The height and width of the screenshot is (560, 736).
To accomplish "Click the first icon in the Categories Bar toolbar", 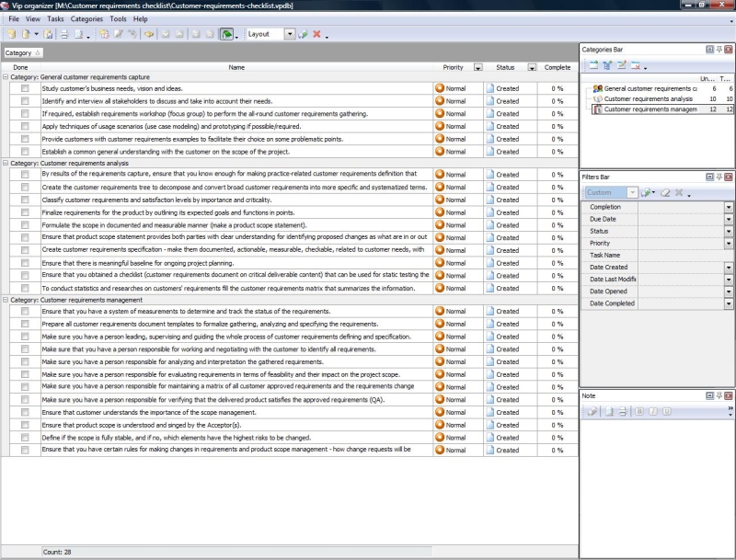I will pyautogui.click(x=593, y=65).
